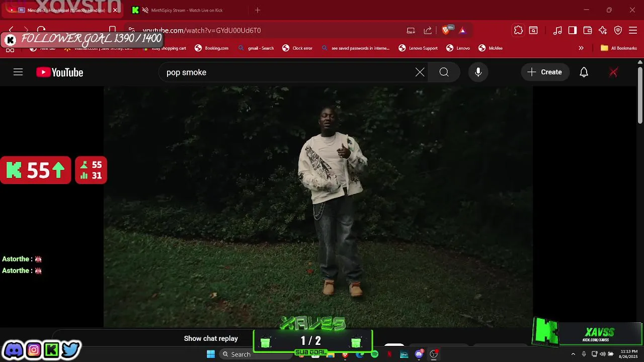
Task: Open Discord from the taskbar
Action: tap(419, 354)
